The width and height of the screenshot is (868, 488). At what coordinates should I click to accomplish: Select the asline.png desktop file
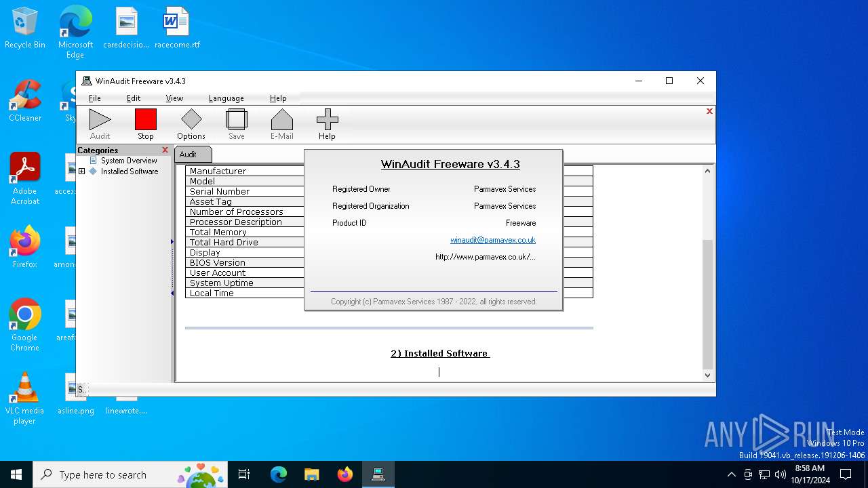(76, 394)
